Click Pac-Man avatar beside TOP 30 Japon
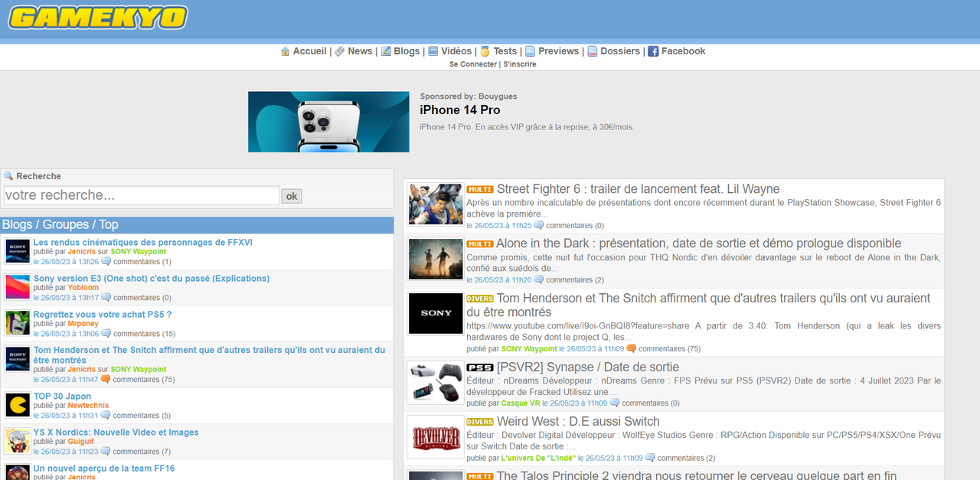The width and height of the screenshot is (980, 480). [x=18, y=405]
